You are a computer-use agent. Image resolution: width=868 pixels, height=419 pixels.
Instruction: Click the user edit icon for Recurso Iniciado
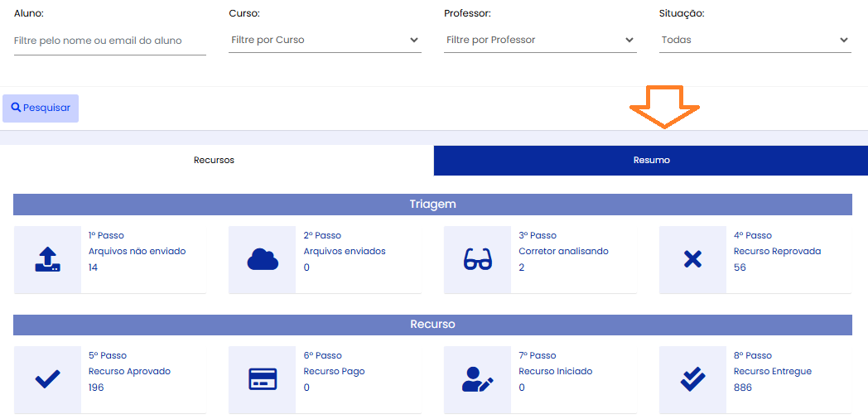477,379
